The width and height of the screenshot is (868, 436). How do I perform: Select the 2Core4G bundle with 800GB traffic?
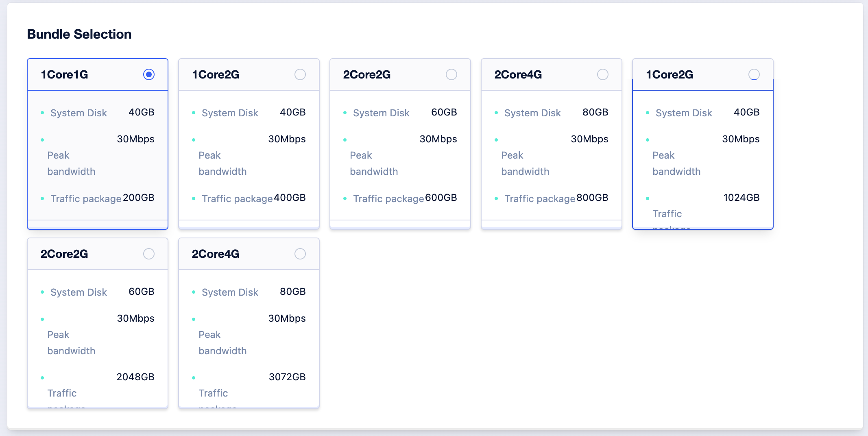click(603, 74)
